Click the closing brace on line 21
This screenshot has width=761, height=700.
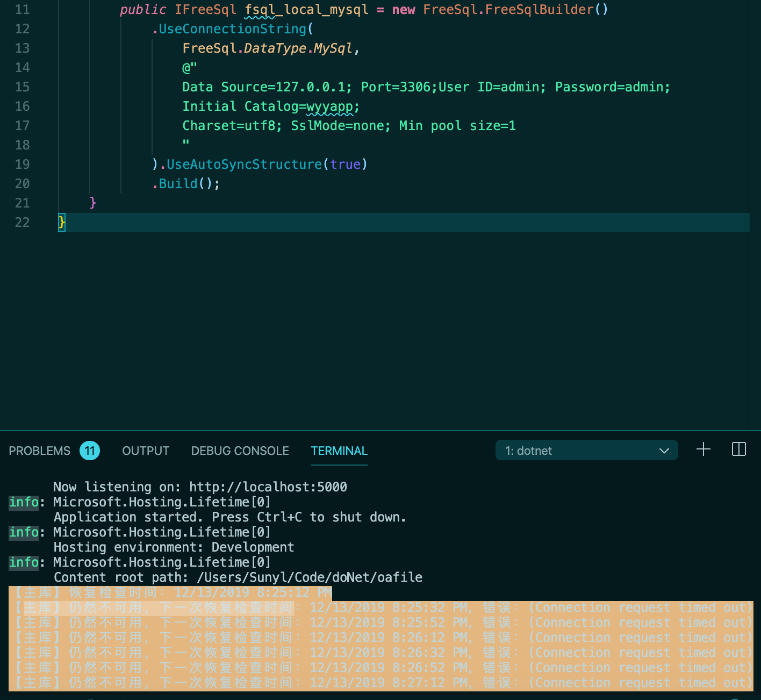point(93,203)
